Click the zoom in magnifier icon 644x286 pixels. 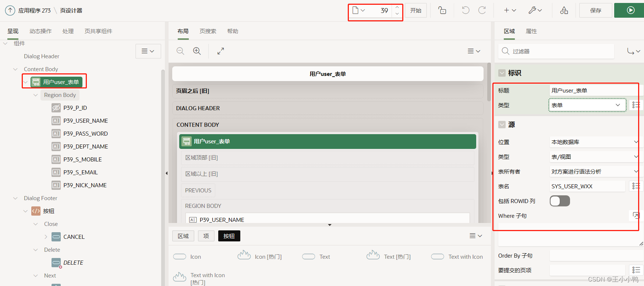(197, 51)
